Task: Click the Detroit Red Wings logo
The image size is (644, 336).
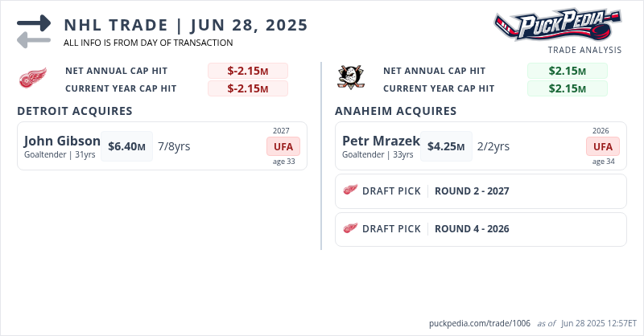Action: coord(33,79)
